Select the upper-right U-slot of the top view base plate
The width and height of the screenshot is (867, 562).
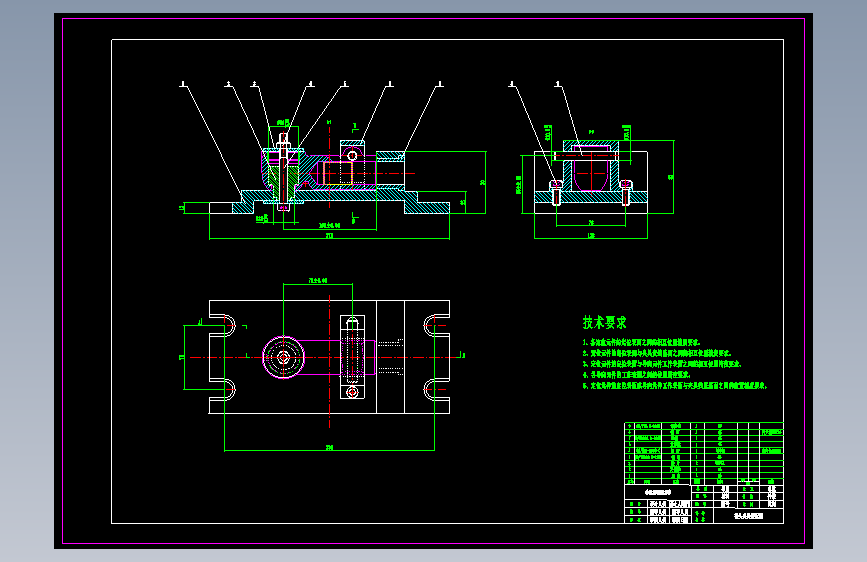(437, 325)
